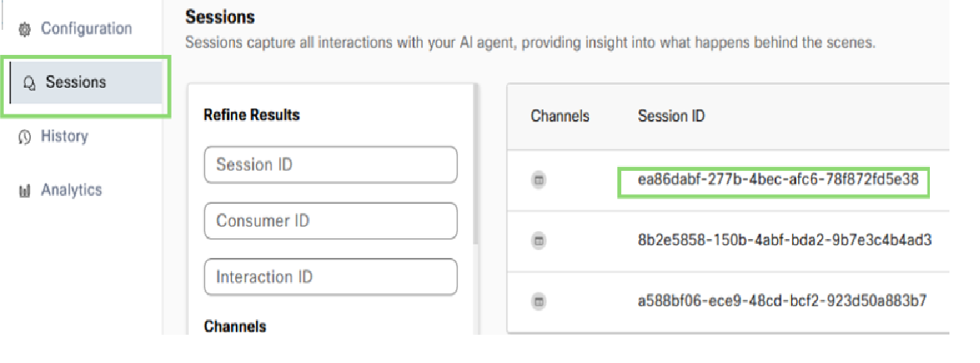Click the History clock icon
The image size is (980, 363).
[x=25, y=137]
